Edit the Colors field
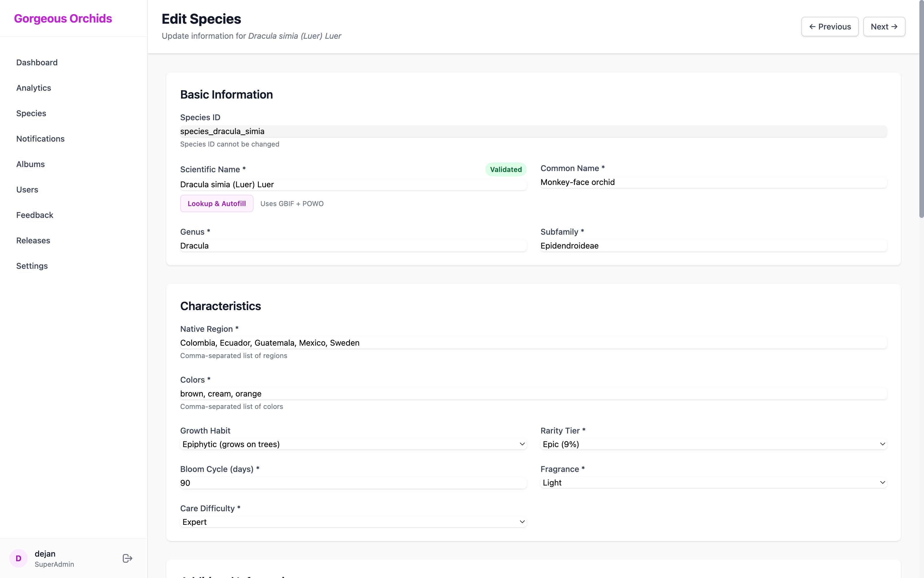Screen dimensions: 924x578 [x=533, y=393]
